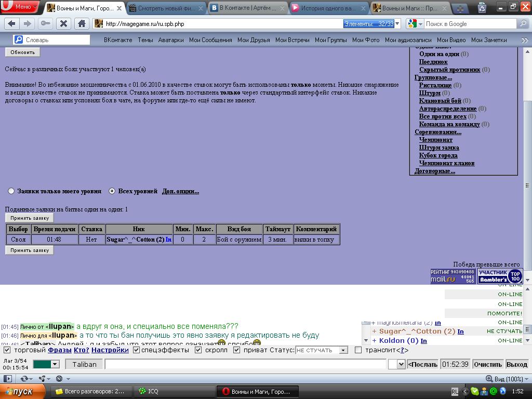Open the Статус dropdown showing НЕ СТУЧАТЬ

pyautogui.click(x=322, y=350)
